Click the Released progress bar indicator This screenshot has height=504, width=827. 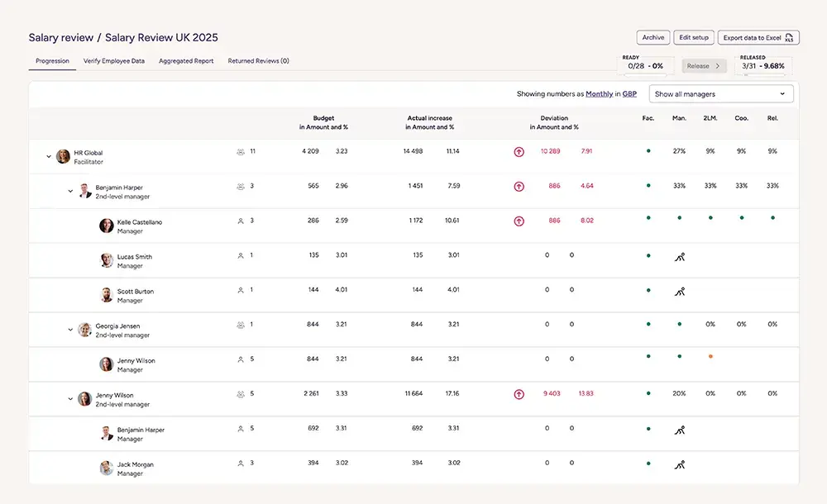tap(763, 75)
